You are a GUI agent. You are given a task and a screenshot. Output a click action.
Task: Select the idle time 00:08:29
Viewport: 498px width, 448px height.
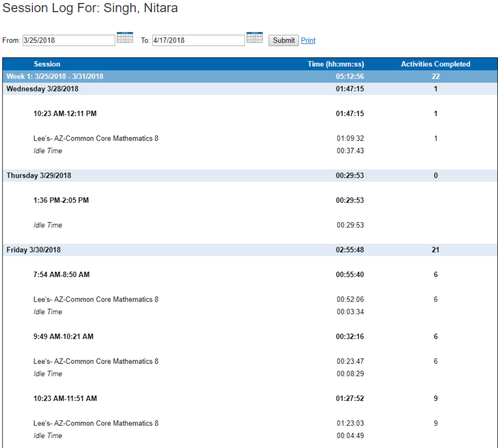[350, 374]
